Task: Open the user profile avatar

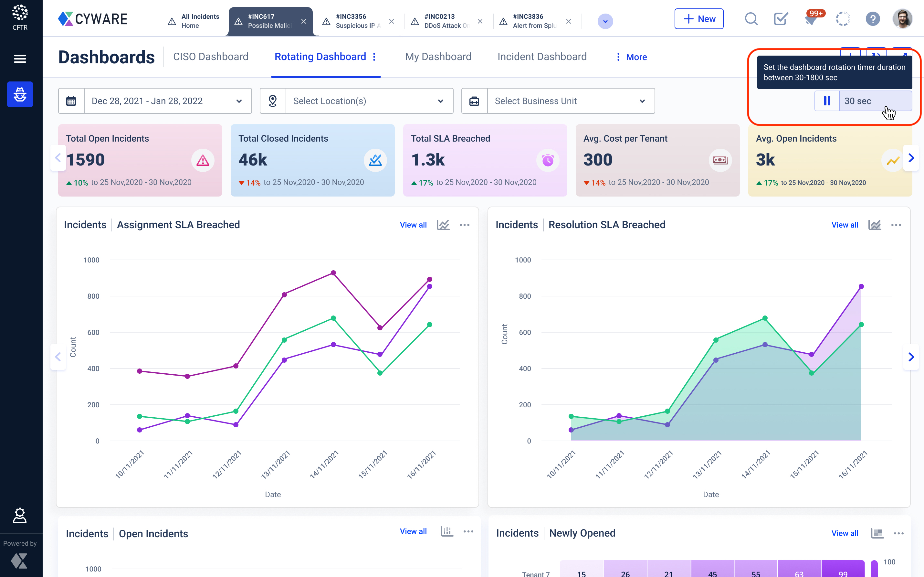Action: click(x=902, y=19)
